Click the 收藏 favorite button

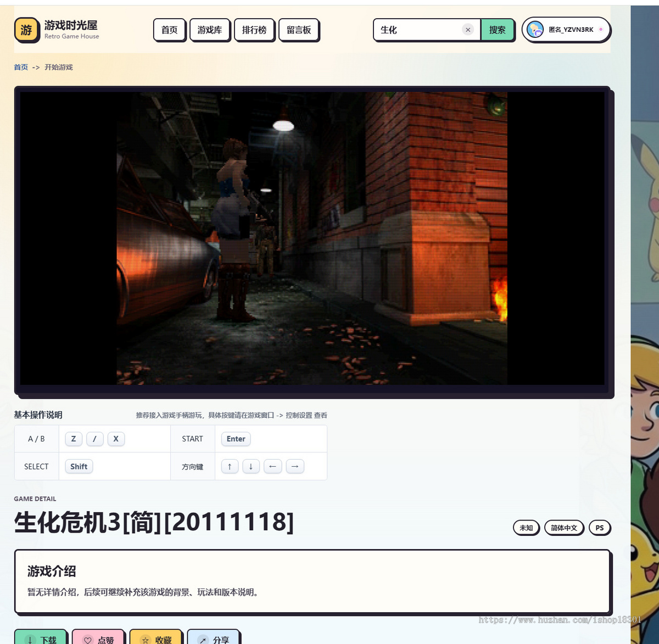point(156,637)
